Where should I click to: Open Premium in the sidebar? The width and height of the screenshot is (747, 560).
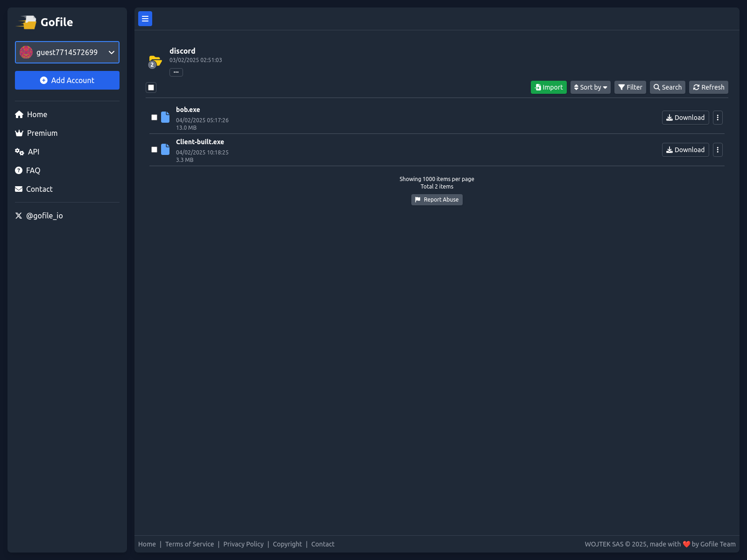pyautogui.click(x=36, y=133)
